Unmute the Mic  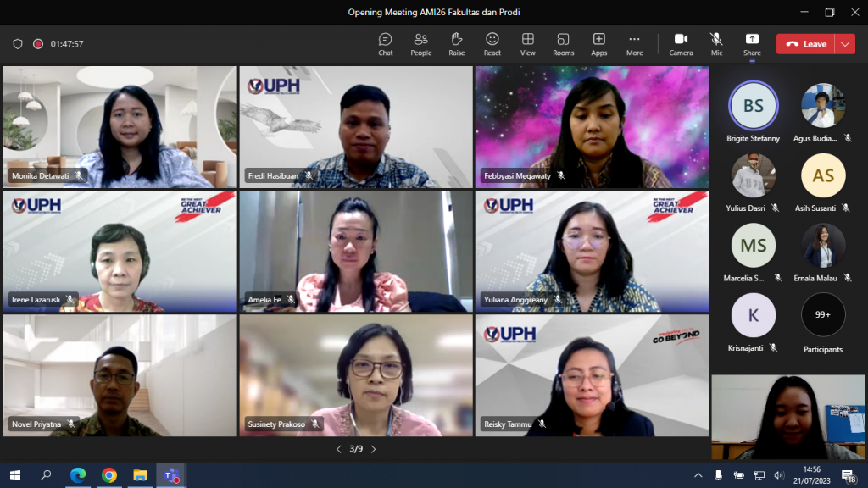pos(716,44)
